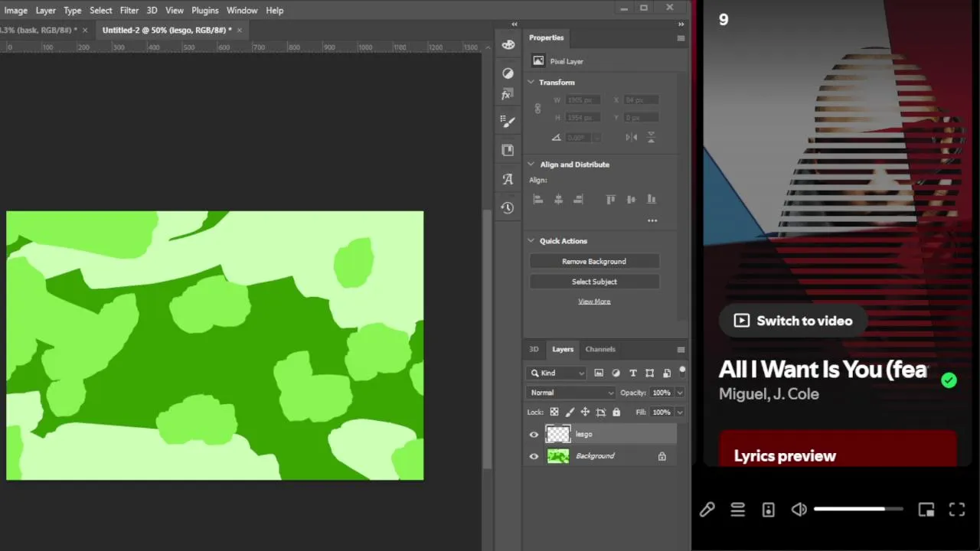Collapse the Transform section chevron
980x551 pixels.
tap(531, 82)
